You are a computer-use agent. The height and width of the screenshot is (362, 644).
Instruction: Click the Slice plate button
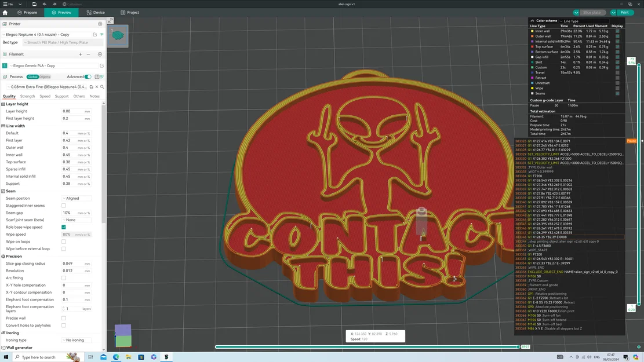point(592,13)
